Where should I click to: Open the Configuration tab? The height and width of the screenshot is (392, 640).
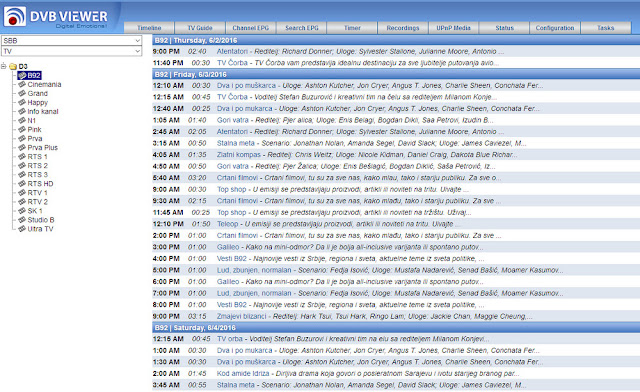coord(555,28)
